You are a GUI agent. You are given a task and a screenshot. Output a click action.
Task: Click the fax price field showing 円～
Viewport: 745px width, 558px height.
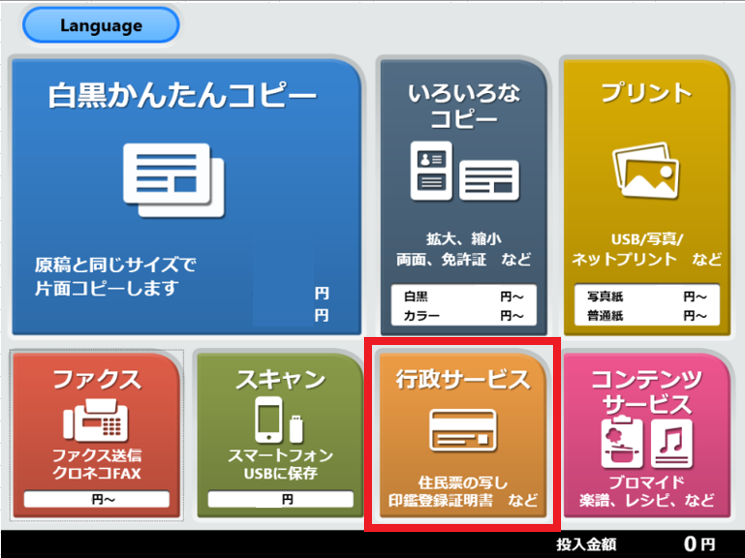[96, 498]
